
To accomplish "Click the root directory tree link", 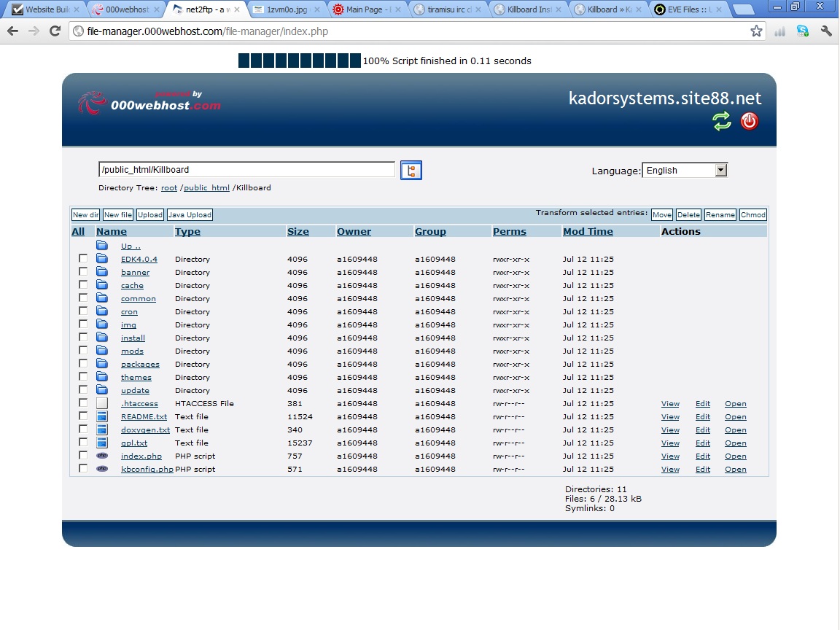I will coord(168,188).
